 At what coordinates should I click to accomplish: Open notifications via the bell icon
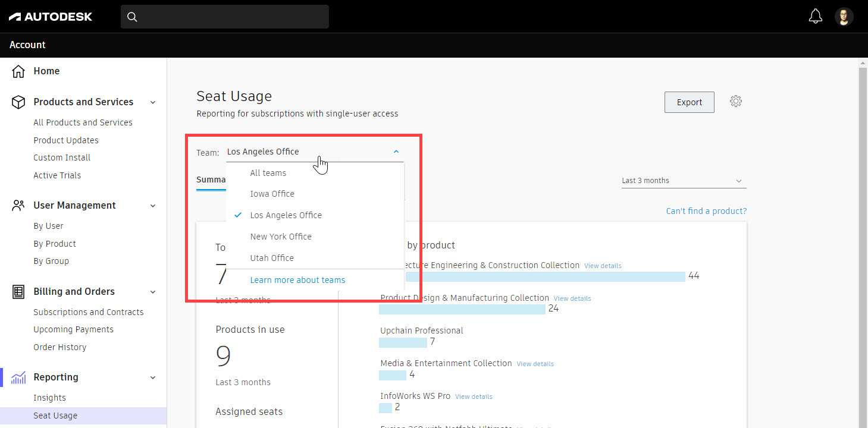815,16
